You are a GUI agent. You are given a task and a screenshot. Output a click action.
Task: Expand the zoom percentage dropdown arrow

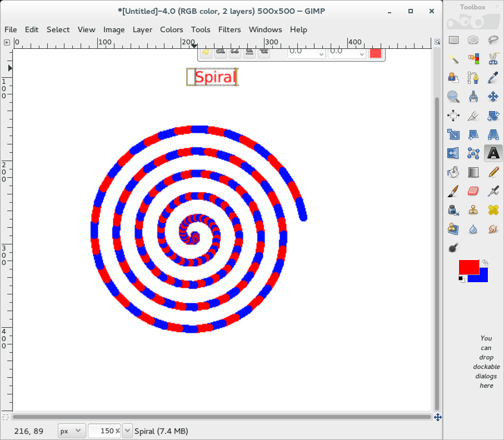(127, 431)
